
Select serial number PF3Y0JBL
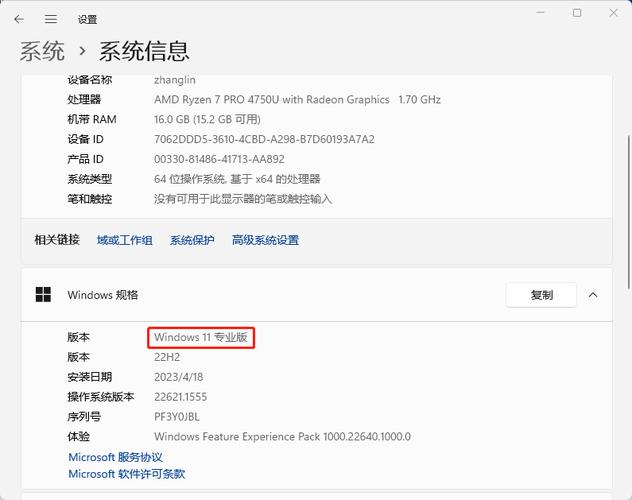(x=177, y=417)
